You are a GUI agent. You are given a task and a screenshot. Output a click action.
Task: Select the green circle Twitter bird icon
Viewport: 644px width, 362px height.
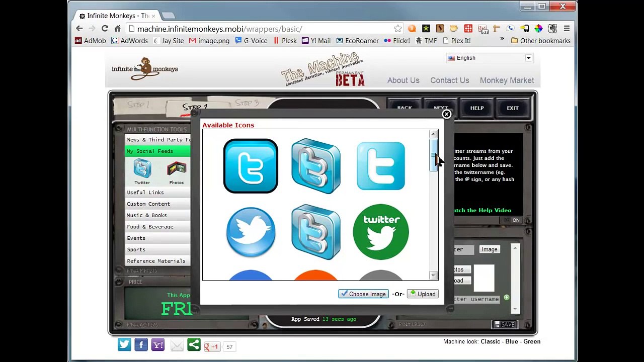[x=381, y=232]
